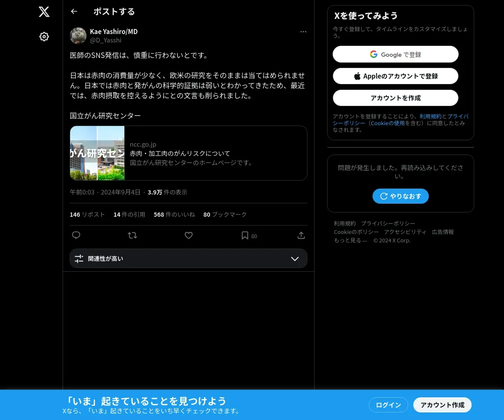Open Kae Yashiro's profile avatar

point(78,36)
